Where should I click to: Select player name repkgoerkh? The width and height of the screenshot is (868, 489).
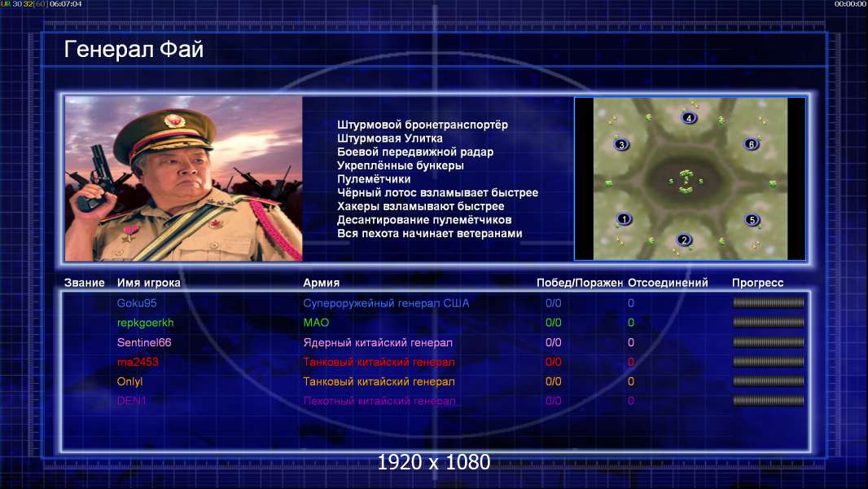tap(145, 323)
